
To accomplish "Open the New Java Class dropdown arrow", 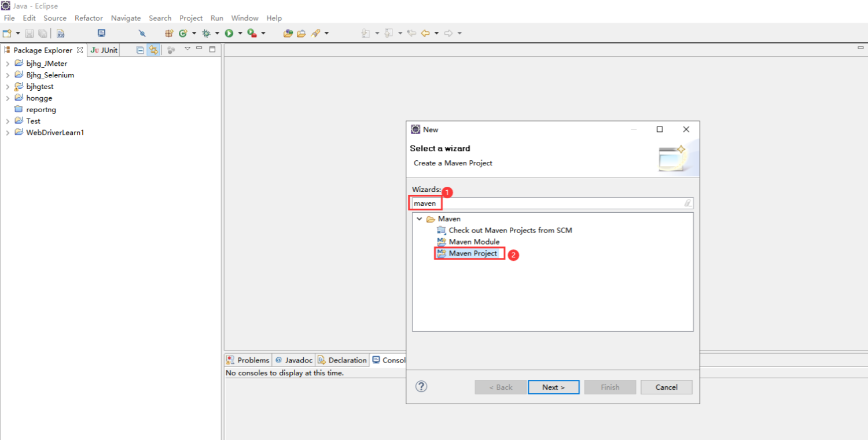I will tap(194, 33).
